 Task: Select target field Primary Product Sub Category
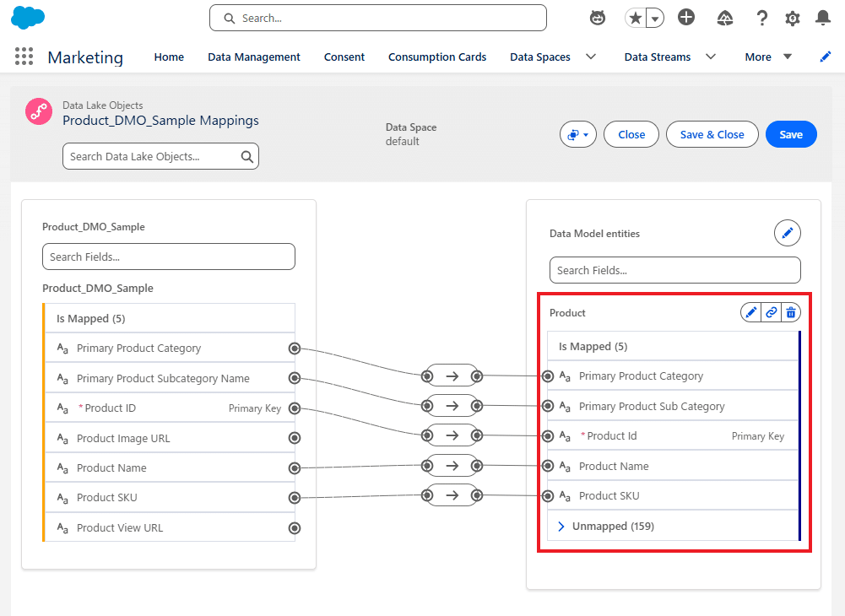(x=673, y=406)
